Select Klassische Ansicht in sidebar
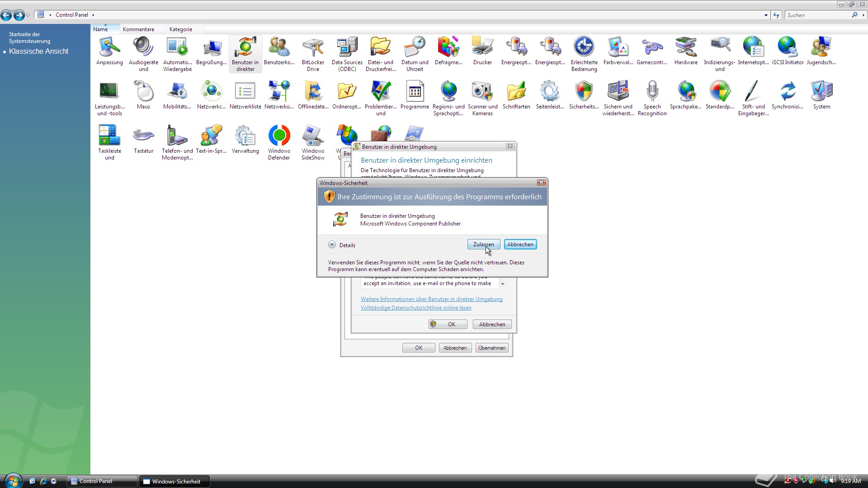The width and height of the screenshot is (868, 488). tap(38, 52)
